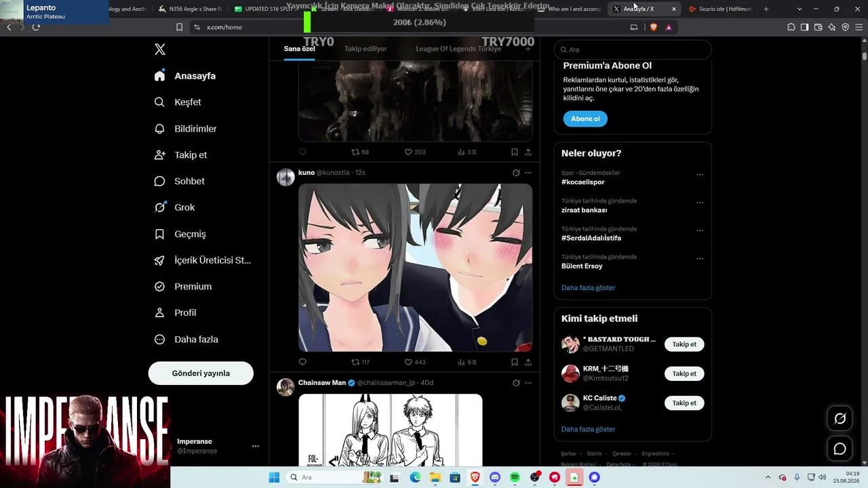This screenshot has height=488, width=868.
Task: Follow KC Caliste account
Action: pos(684,403)
